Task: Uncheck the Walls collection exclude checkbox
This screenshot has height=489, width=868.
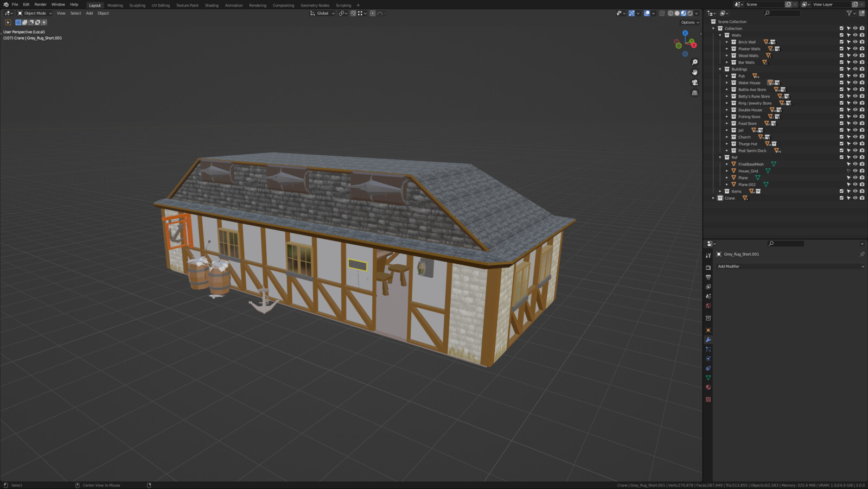Action: [842, 35]
